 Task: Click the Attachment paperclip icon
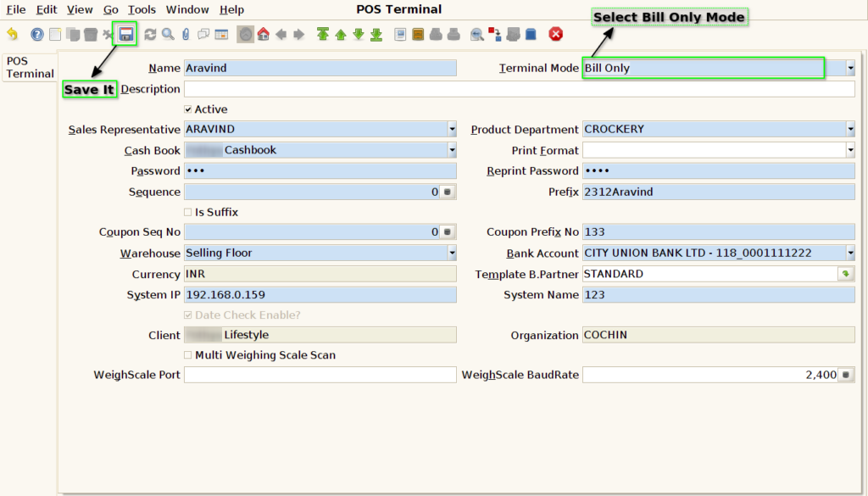tap(186, 34)
